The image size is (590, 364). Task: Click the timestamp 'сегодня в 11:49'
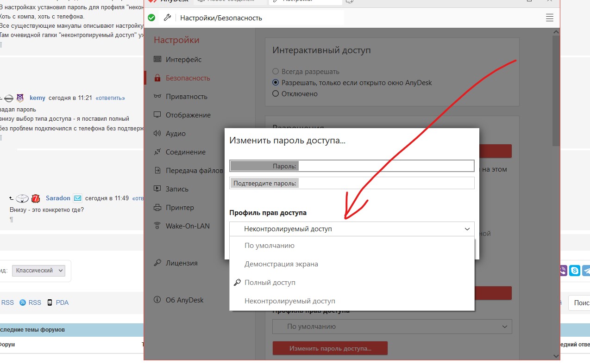point(107,198)
